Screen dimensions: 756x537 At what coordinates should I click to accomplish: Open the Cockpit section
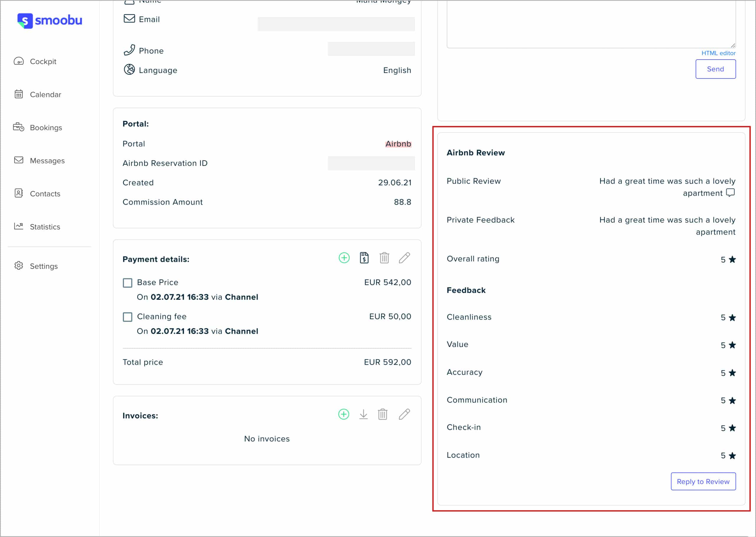coord(44,61)
